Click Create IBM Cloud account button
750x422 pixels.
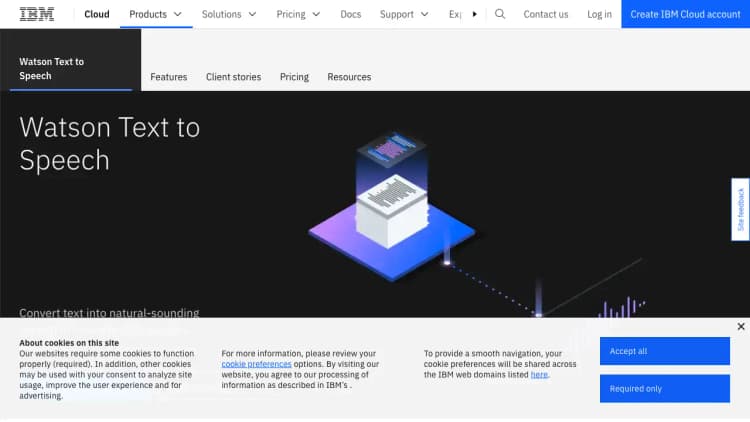click(685, 14)
